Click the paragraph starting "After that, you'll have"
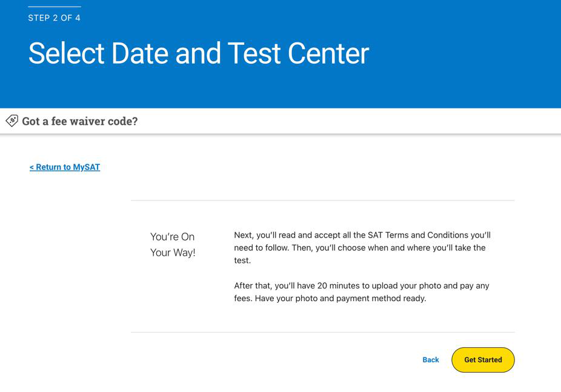This screenshot has width=561, height=392. click(362, 292)
